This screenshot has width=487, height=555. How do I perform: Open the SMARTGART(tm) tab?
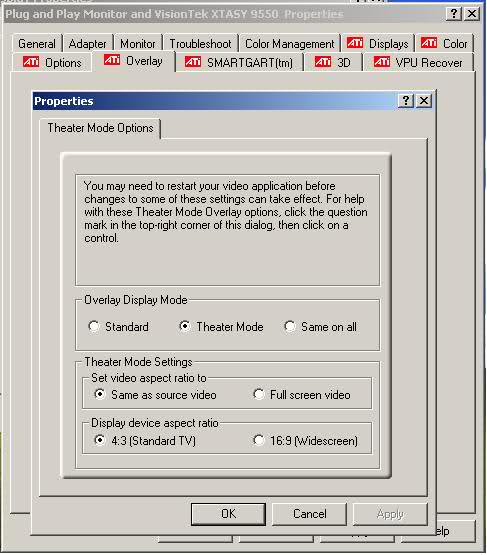point(239,63)
